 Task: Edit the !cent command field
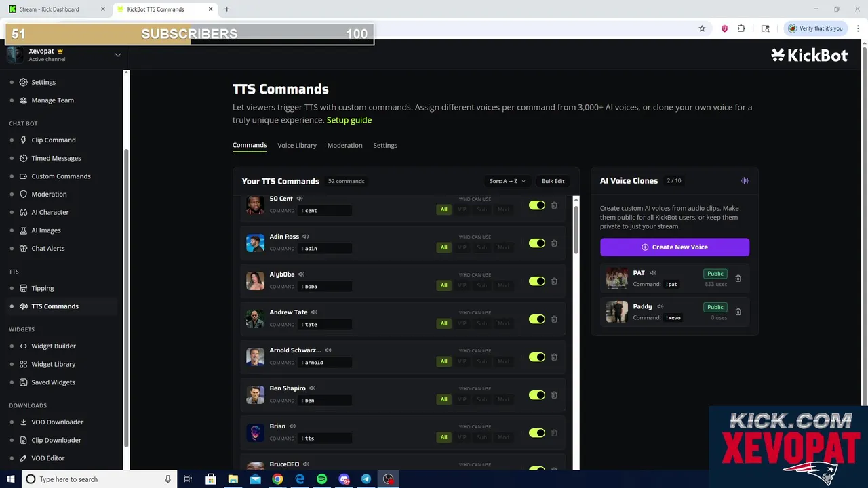[326, 211]
